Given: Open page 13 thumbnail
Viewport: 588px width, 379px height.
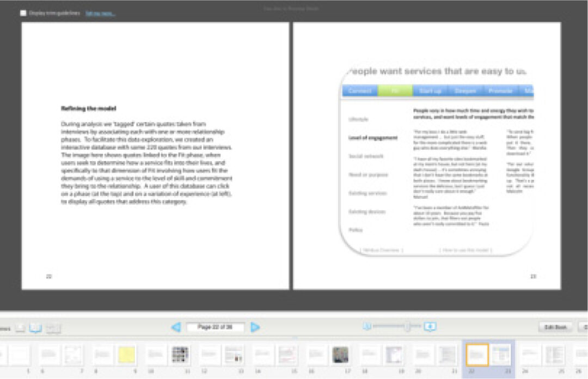Looking at the screenshot, I should 234,354.
